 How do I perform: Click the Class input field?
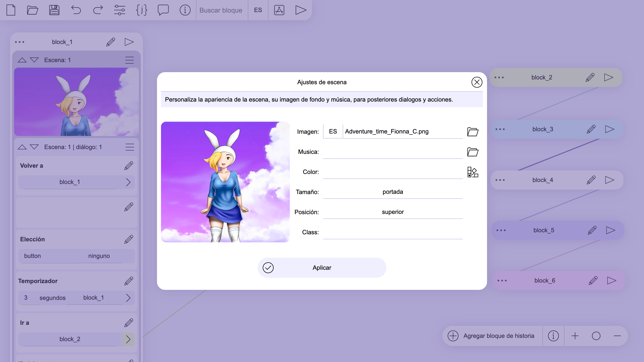[x=393, y=232]
